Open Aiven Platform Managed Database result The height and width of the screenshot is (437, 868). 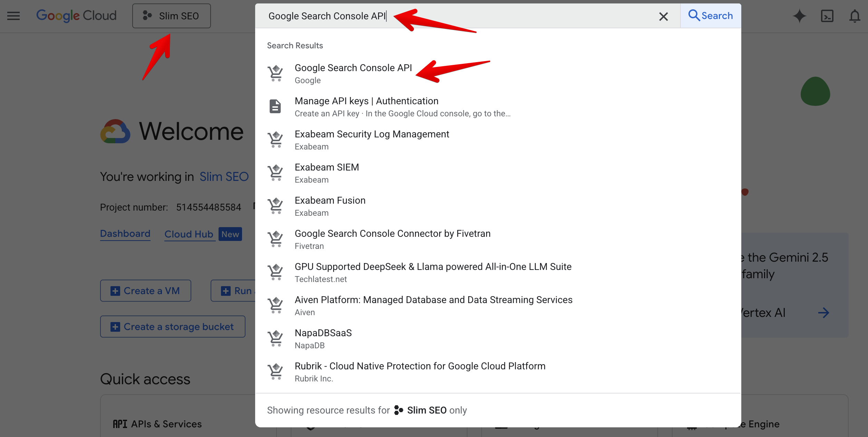(498, 305)
